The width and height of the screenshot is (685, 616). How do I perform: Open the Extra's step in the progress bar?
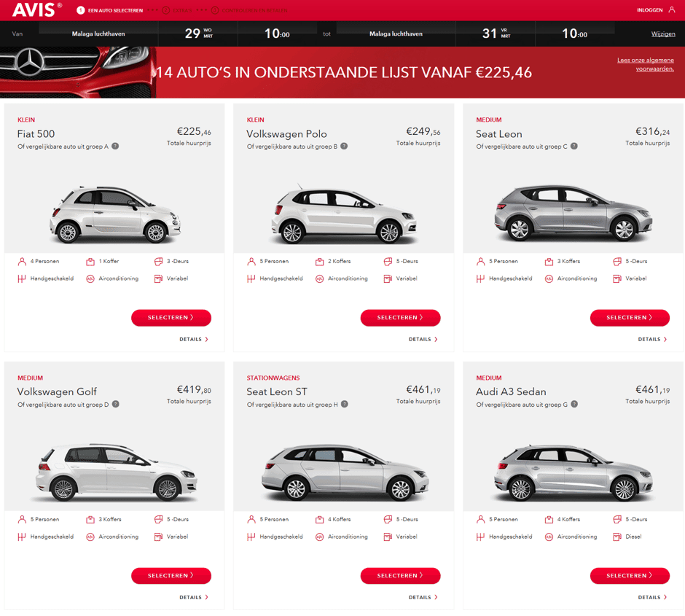[x=177, y=10]
